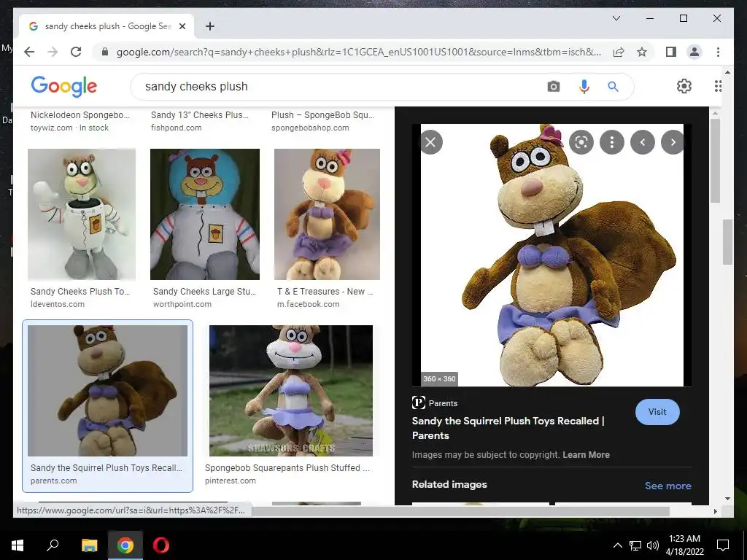747x560 pixels.
Task: Click the large Sandy plush preview image
Action: pyautogui.click(x=551, y=255)
